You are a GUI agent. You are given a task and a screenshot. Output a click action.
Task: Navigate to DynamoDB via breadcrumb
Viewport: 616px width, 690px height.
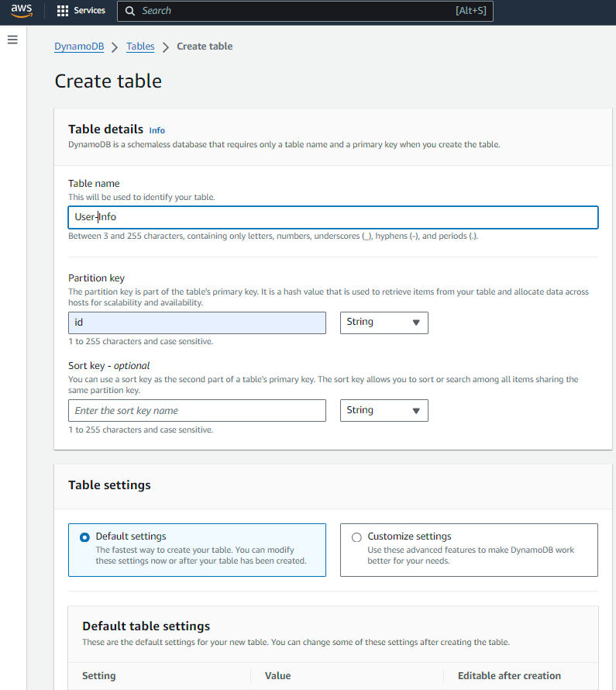78,46
